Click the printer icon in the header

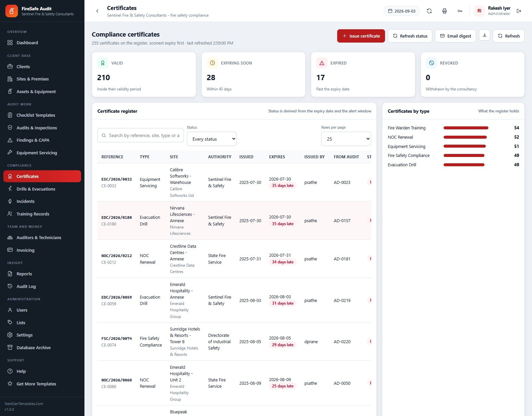coord(445,11)
